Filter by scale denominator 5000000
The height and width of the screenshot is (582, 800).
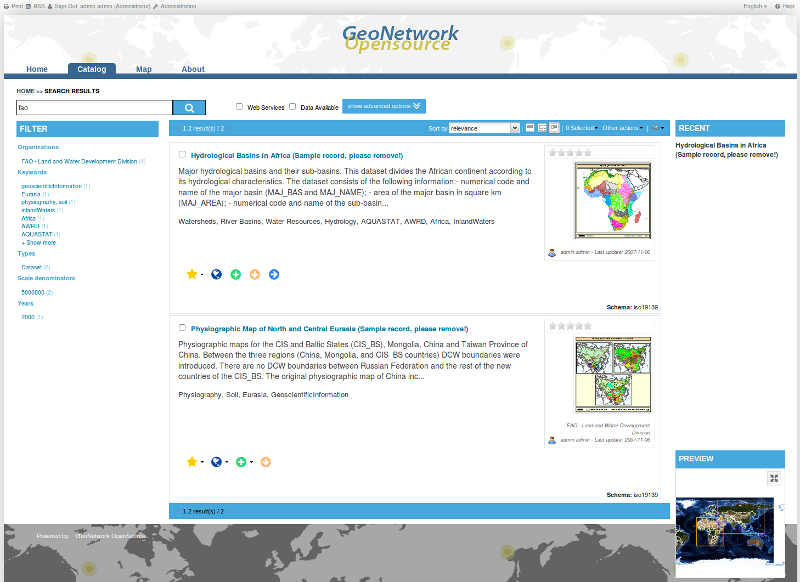click(x=33, y=293)
